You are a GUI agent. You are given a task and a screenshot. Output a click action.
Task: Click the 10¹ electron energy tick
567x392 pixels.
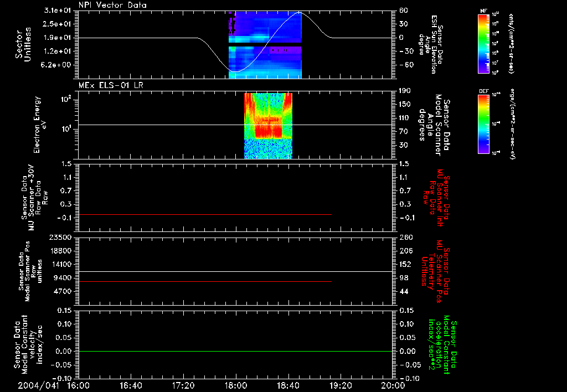[x=66, y=129]
